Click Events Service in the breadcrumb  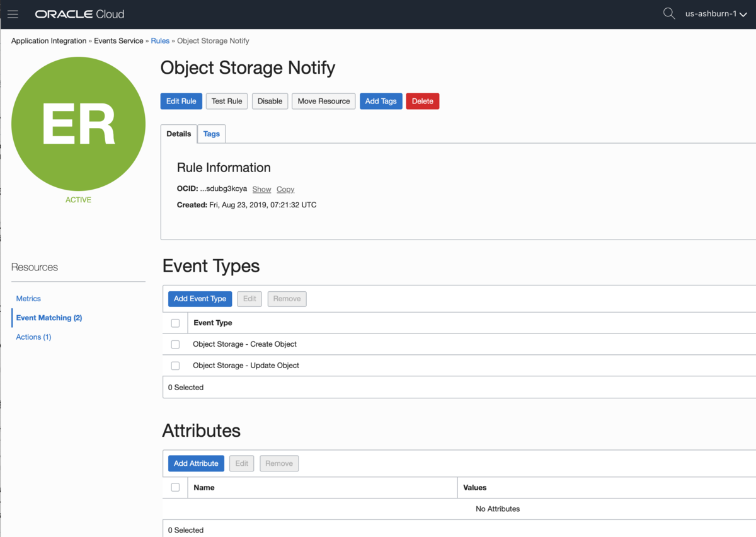(x=119, y=40)
